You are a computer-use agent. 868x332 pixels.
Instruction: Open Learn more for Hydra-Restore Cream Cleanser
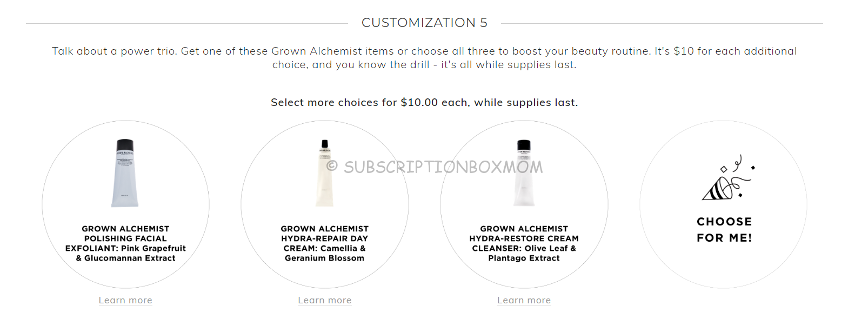tap(524, 301)
